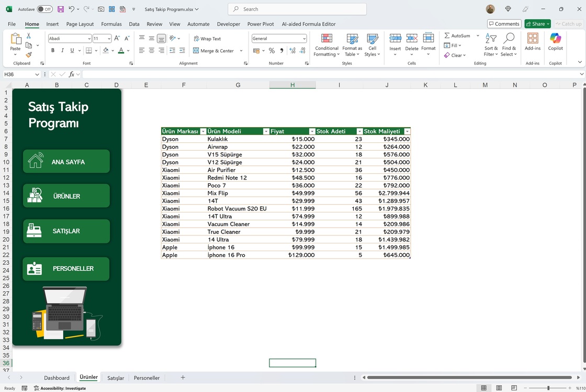Click the ÜRÜNLER navigation button

pos(66,195)
